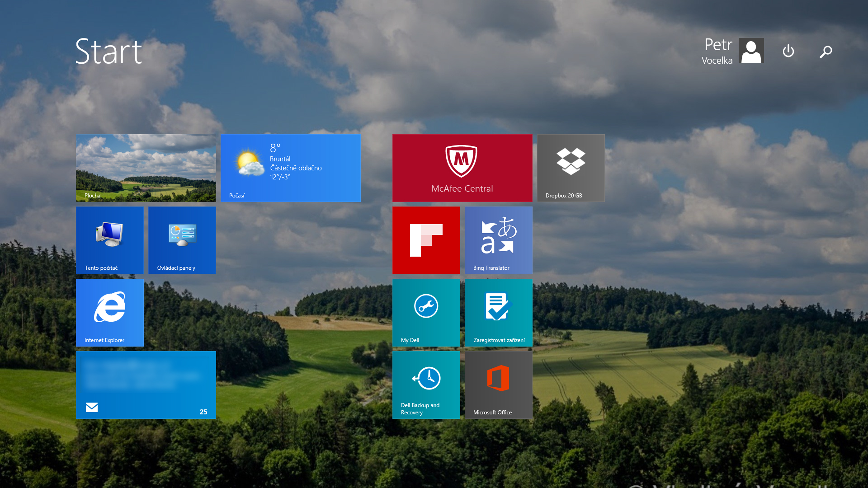868x488 pixels.
Task: Launch Internet Explorer tile
Action: point(109,312)
